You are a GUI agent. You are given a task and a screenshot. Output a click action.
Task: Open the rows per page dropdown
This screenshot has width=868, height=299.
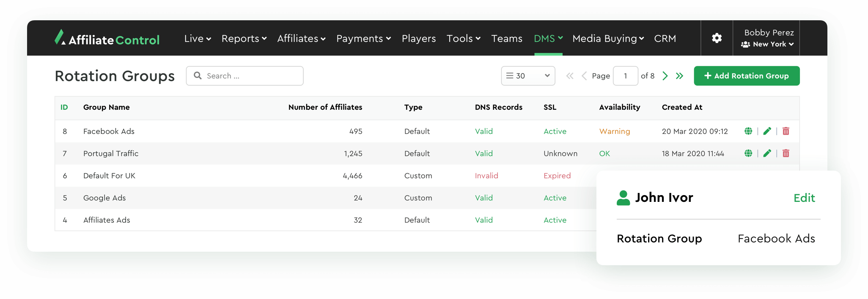(x=528, y=76)
